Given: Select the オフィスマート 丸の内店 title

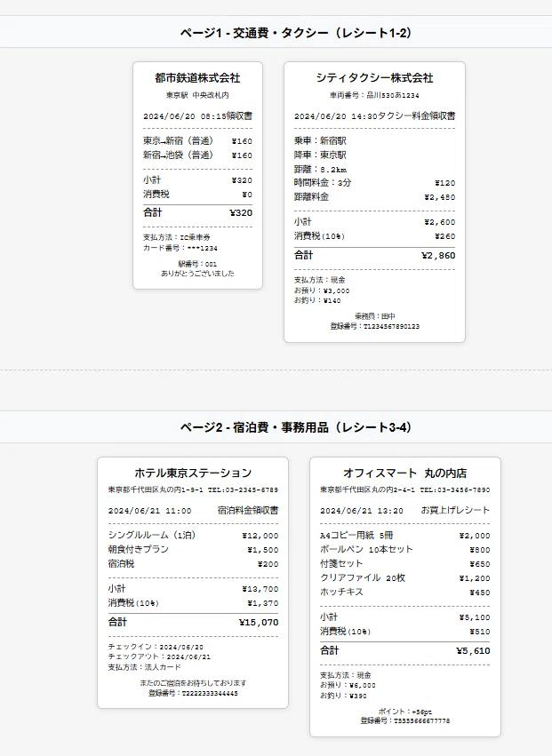Looking at the screenshot, I should (404, 473).
